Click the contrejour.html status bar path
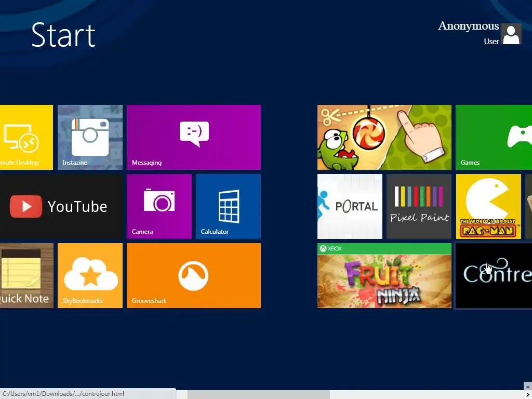Image resolution: width=532 pixels, height=399 pixels. point(63,394)
